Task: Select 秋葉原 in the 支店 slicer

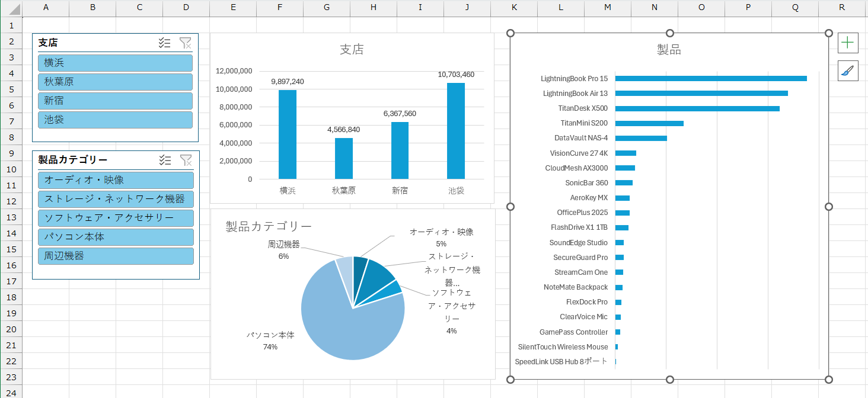Action: pyautogui.click(x=115, y=82)
